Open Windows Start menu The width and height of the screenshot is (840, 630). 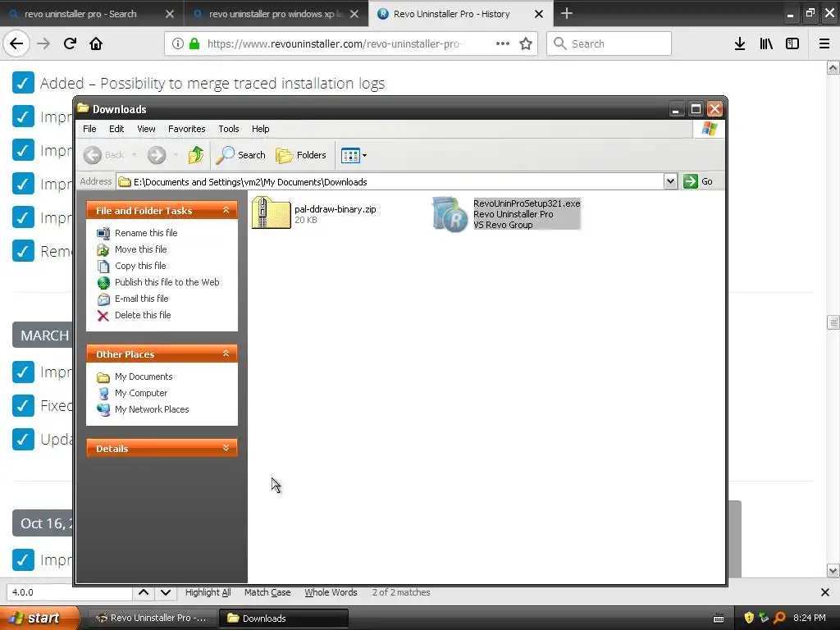39,618
